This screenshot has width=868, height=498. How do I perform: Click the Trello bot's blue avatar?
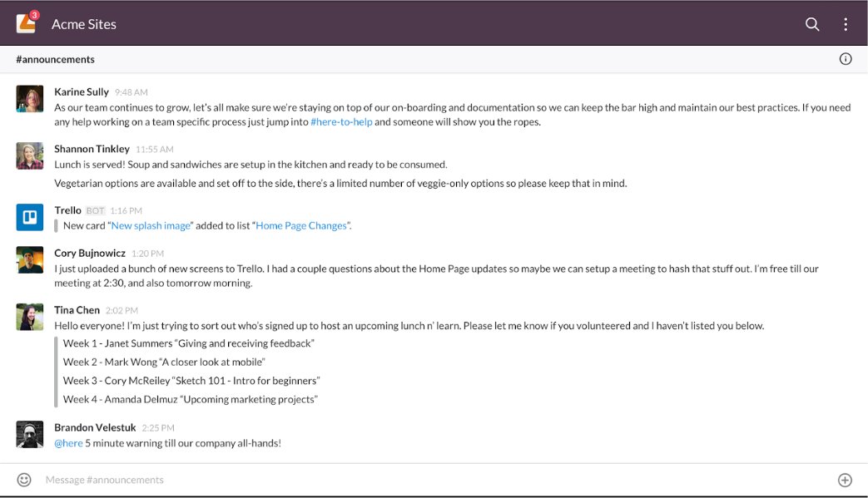[30, 218]
